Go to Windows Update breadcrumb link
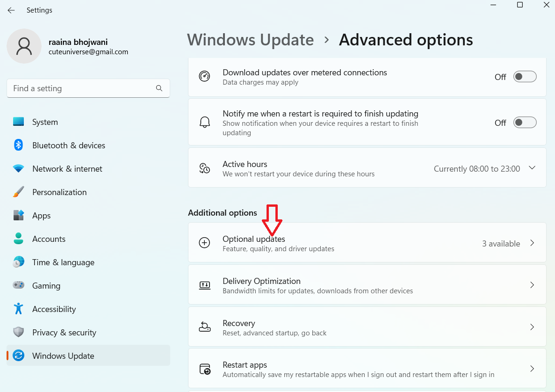The height and width of the screenshot is (392, 555). 250,40
